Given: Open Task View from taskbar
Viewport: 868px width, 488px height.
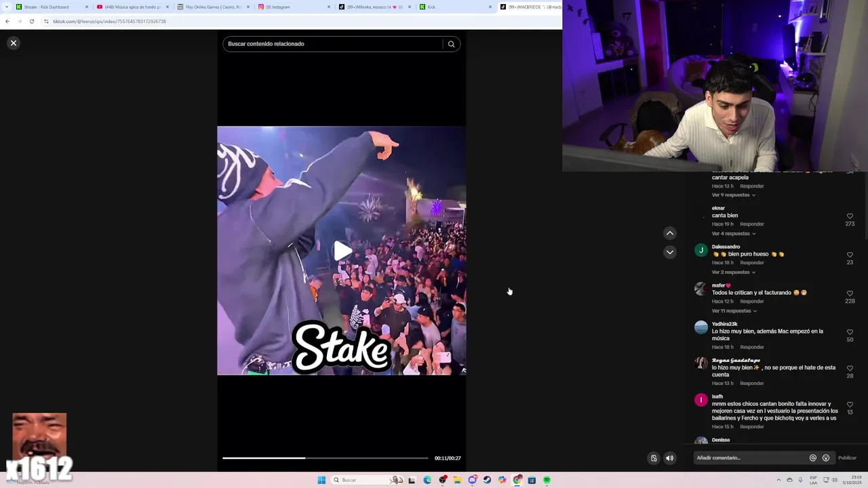Looking at the screenshot, I should 412,480.
